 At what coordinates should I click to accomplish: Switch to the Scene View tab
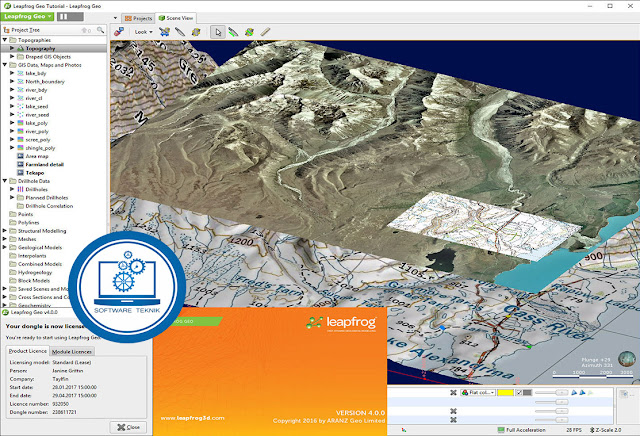[176, 18]
